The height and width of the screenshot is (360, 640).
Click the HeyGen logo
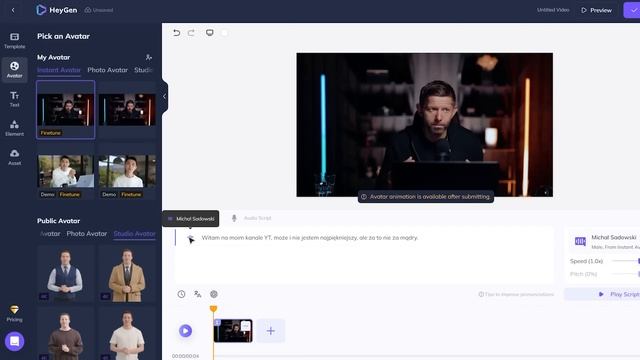click(57, 10)
